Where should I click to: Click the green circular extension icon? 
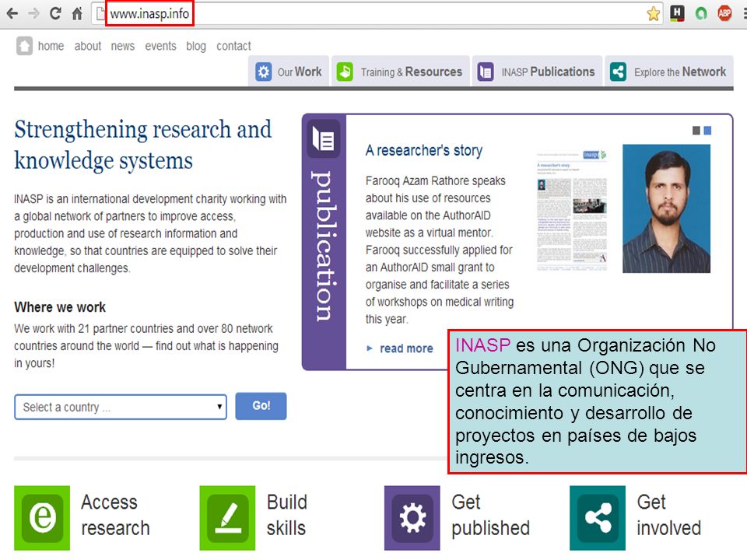click(701, 13)
